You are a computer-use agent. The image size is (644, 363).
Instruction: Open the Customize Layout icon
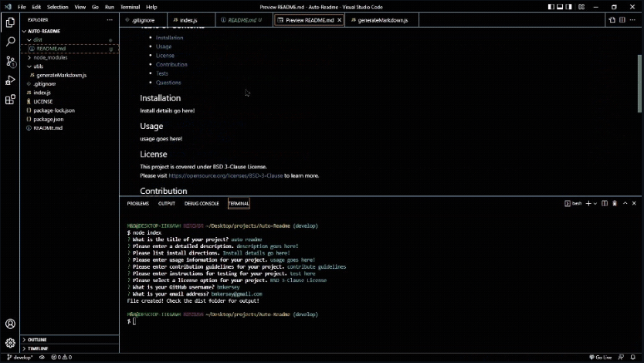click(581, 7)
